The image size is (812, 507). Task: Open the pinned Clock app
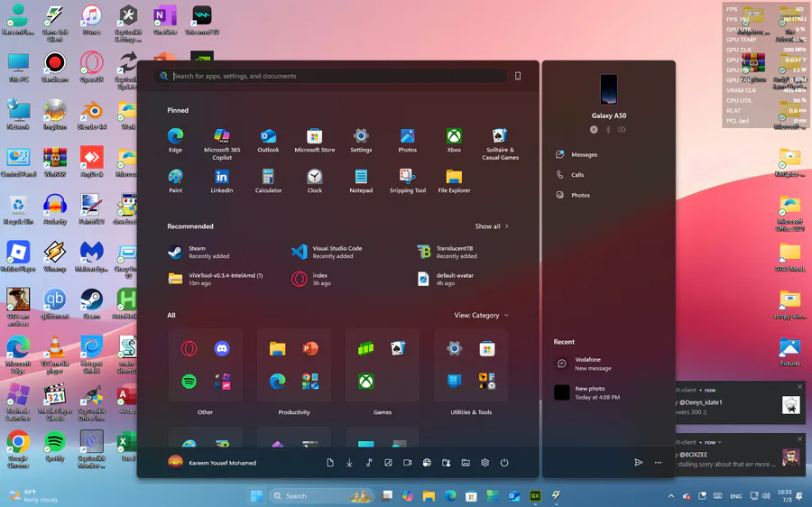(x=314, y=180)
